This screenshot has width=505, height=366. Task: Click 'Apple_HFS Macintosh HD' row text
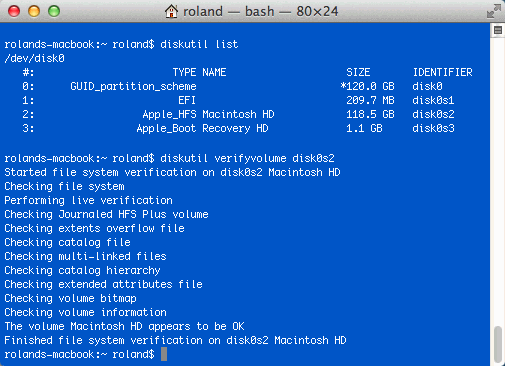point(208,115)
